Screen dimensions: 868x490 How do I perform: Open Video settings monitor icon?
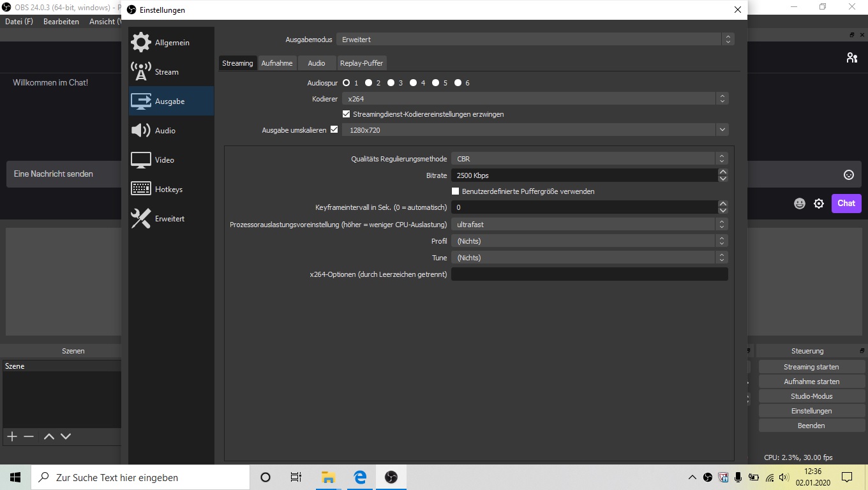[x=141, y=160]
